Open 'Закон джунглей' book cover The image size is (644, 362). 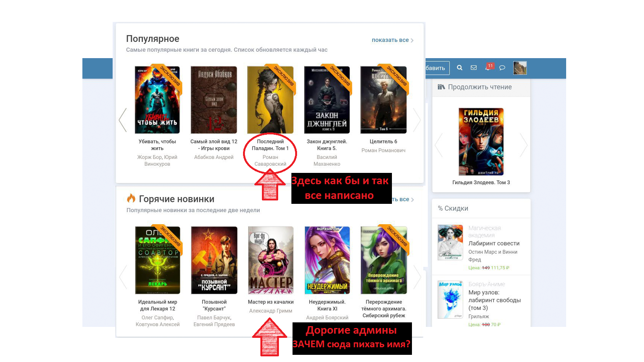point(327,100)
